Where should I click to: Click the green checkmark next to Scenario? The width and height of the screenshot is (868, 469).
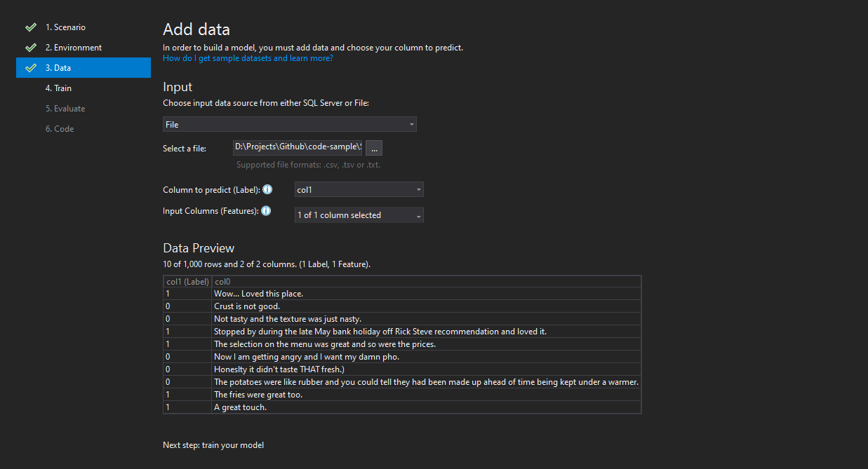(30, 27)
